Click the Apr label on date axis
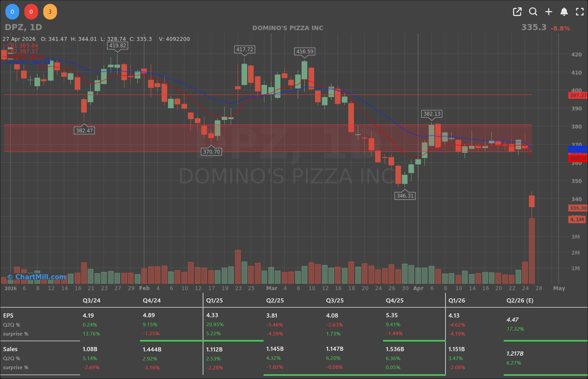This screenshot has height=379, width=588. click(418, 288)
